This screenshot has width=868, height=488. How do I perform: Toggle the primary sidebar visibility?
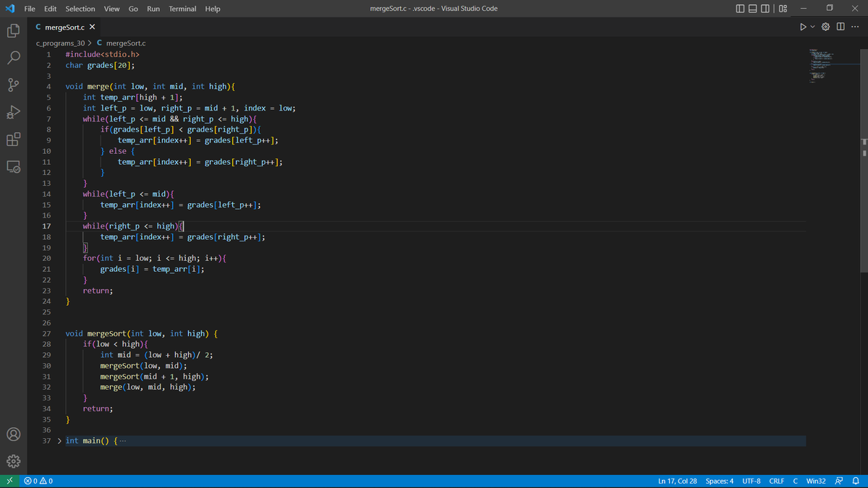point(739,8)
